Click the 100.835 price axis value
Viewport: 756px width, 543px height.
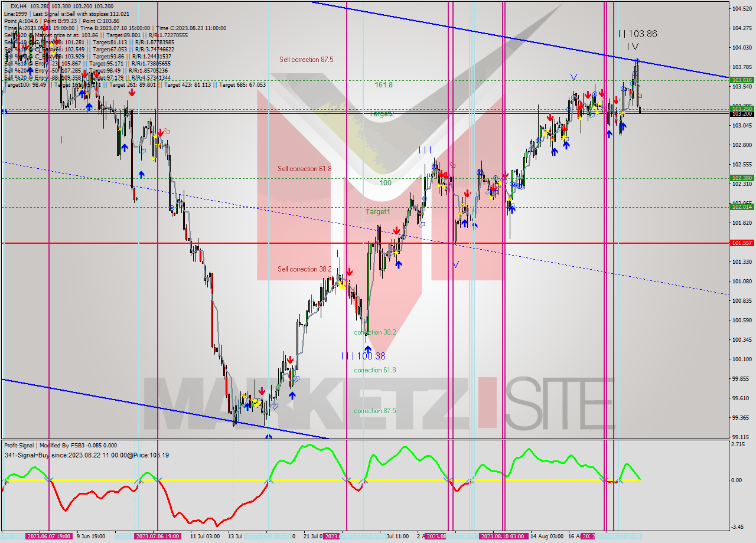point(741,300)
